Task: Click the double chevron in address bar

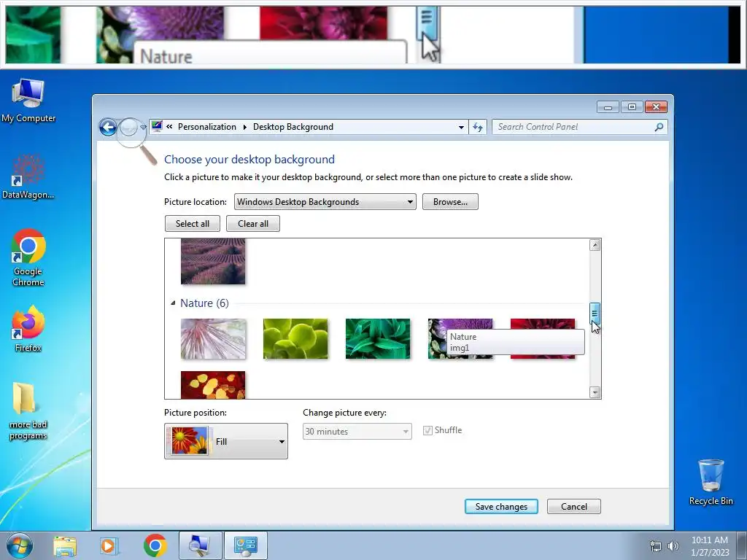Action: pos(169,127)
